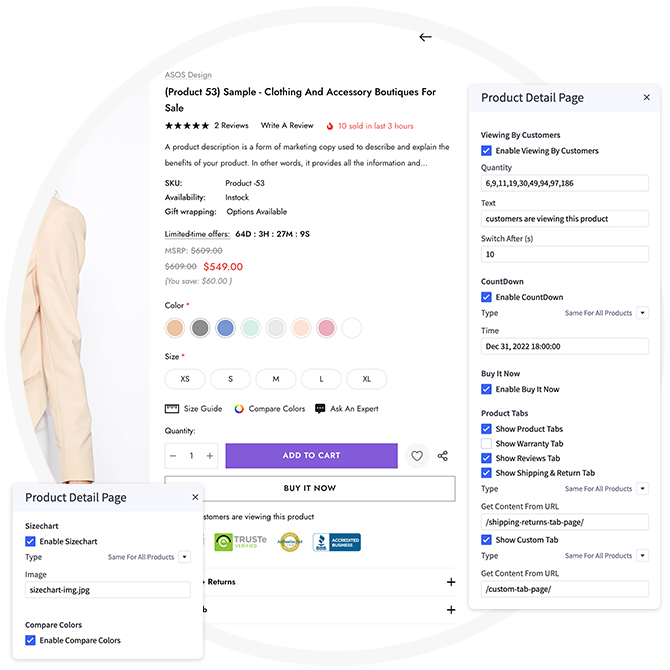Open the Size Guide ruler icon
This screenshot has height=670, width=670.
click(x=172, y=409)
